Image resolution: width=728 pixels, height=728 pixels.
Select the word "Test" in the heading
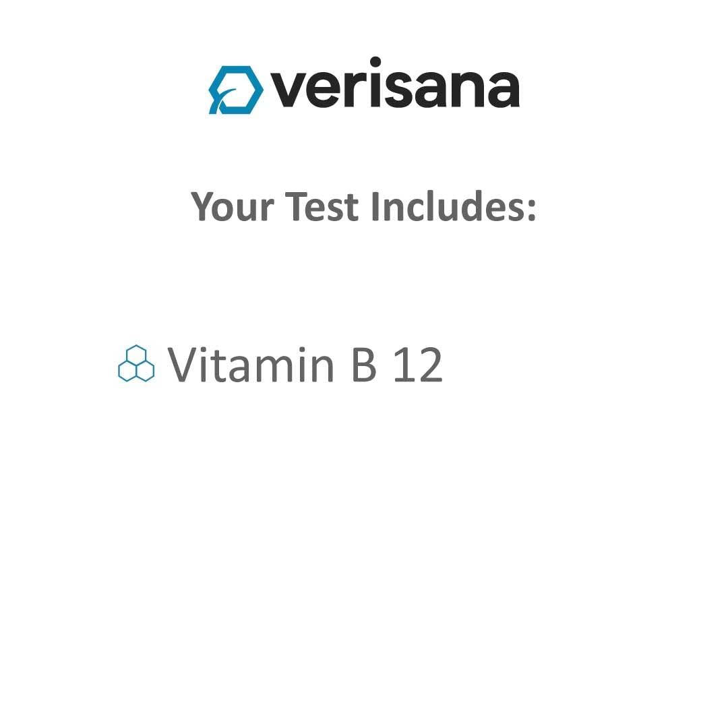(322, 206)
